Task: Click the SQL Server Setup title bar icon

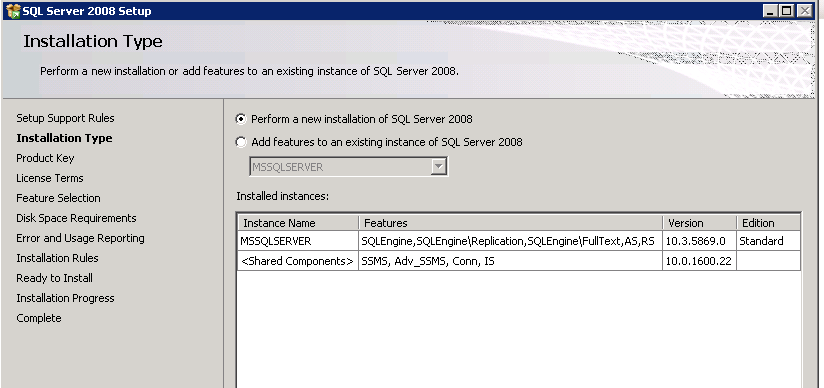Action: [x=13, y=11]
